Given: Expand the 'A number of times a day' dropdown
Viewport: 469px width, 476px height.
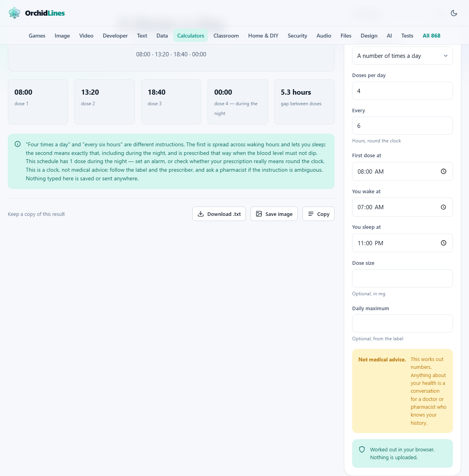Looking at the screenshot, I should [x=403, y=56].
